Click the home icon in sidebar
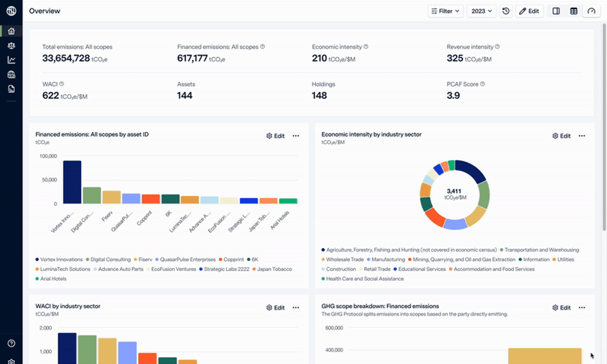 tap(11, 31)
